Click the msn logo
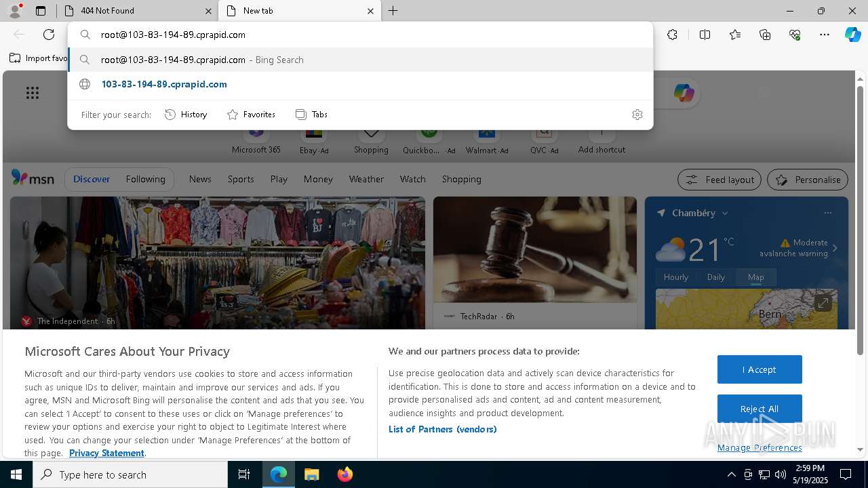868x488 pixels. [x=33, y=179]
